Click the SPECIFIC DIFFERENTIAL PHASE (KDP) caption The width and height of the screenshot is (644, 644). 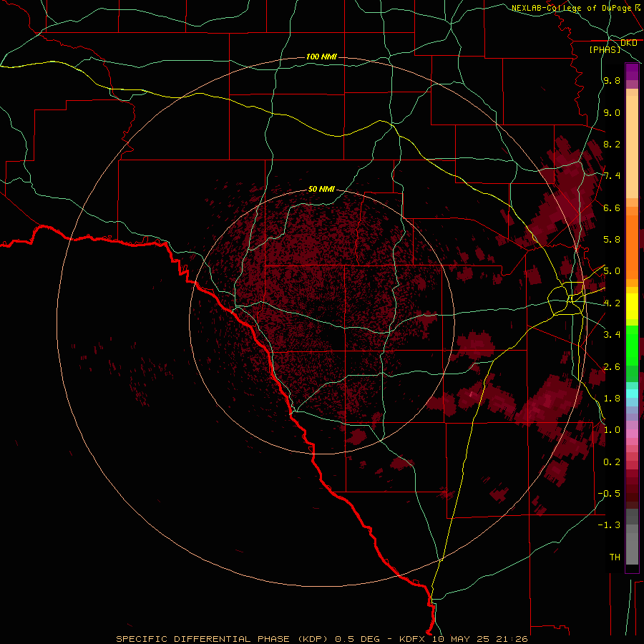pos(222,639)
